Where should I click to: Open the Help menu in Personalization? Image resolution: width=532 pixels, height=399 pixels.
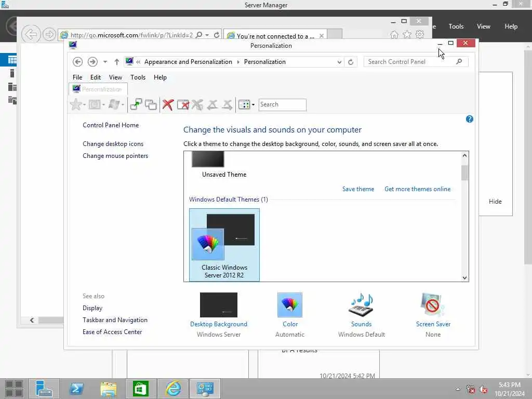(x=160, y=77)
